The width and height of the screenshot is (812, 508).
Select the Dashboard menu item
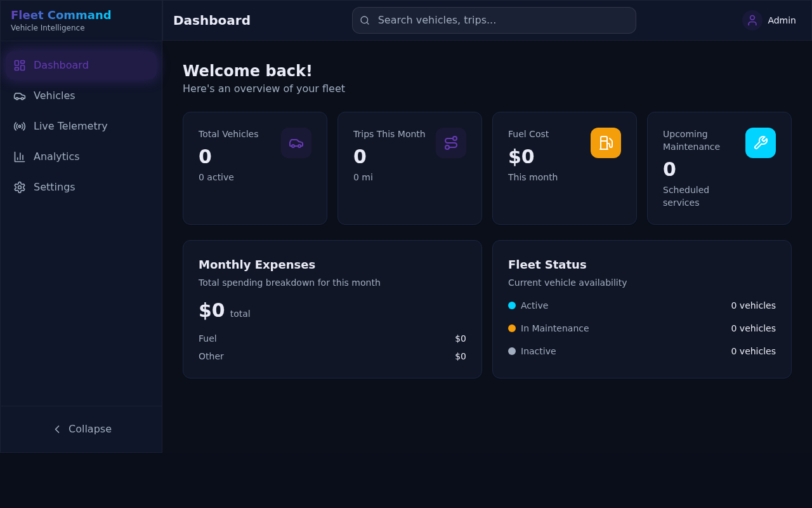[x=61, y=65]
